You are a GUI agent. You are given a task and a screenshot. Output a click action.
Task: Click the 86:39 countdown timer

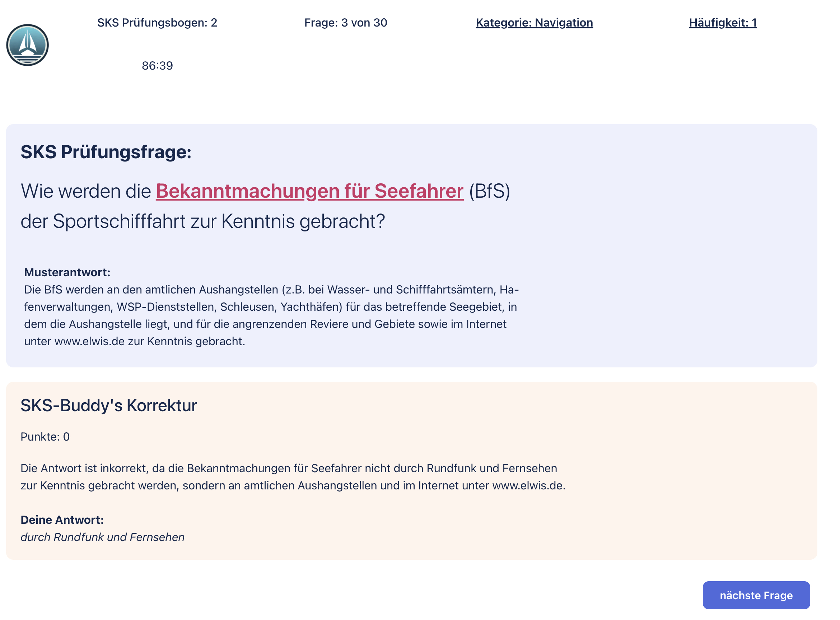(x=157, y=66)
